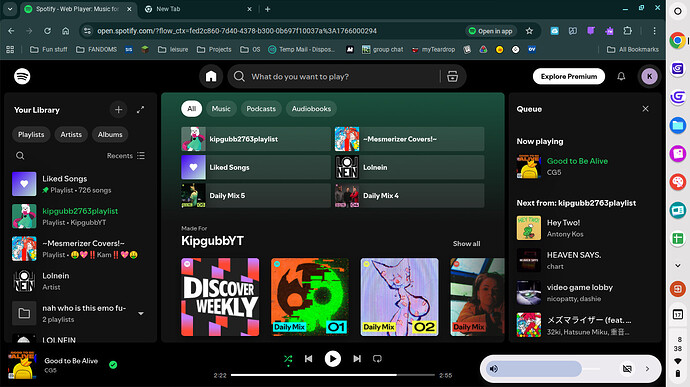This screenshot has height=387, width=690.
Task: Open the FANDOMS bookmarks folder
Action: pyautogui.click(x=96, y=49)
